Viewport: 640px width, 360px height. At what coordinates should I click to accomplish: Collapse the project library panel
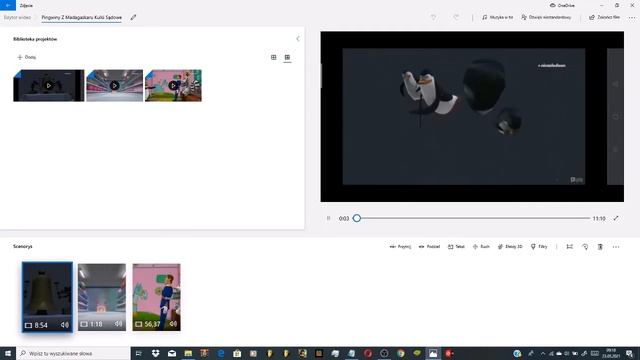pyautogui.click(x=298, y=39)
